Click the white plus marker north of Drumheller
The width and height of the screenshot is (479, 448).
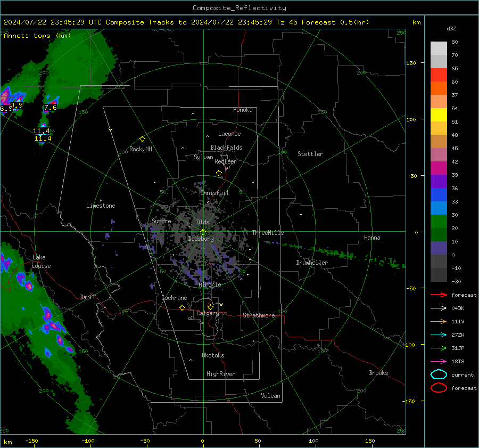click(301, 214)
